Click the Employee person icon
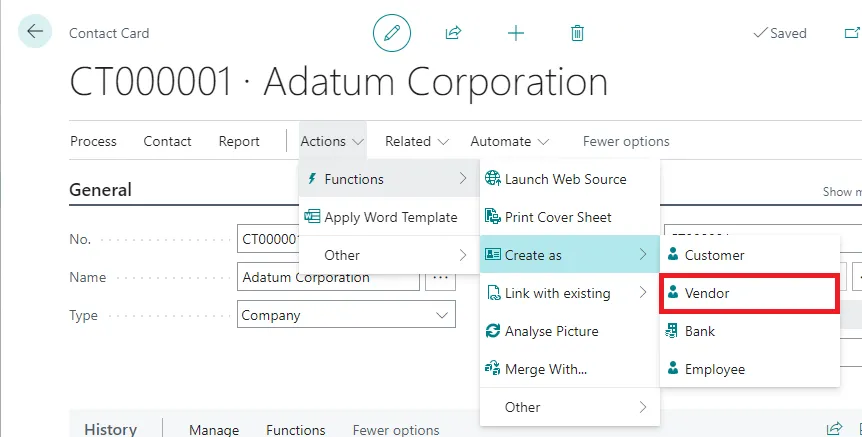Viewport: 862px width, 437px height. click(673, 368)
